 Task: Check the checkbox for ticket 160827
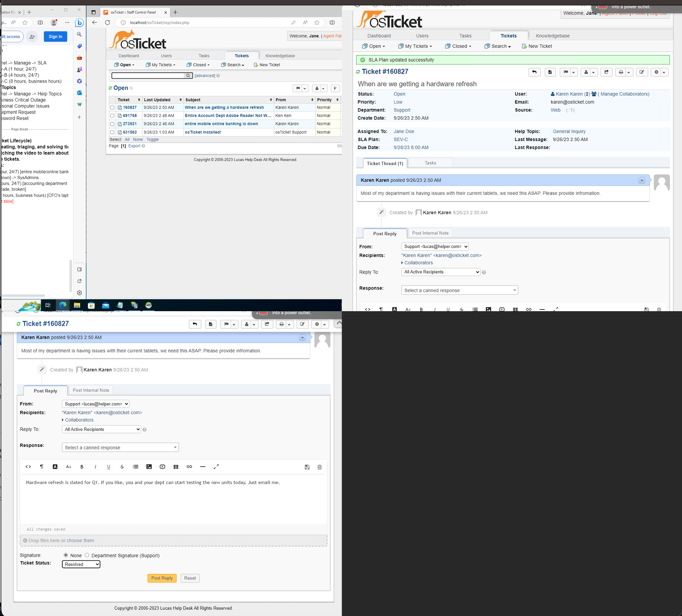click(x=112, y=107)
